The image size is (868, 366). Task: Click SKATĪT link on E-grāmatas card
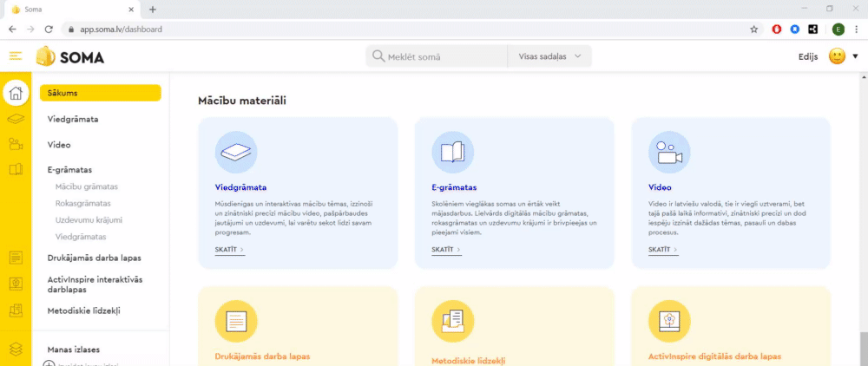pyautogui.click(x=446, y=250)
